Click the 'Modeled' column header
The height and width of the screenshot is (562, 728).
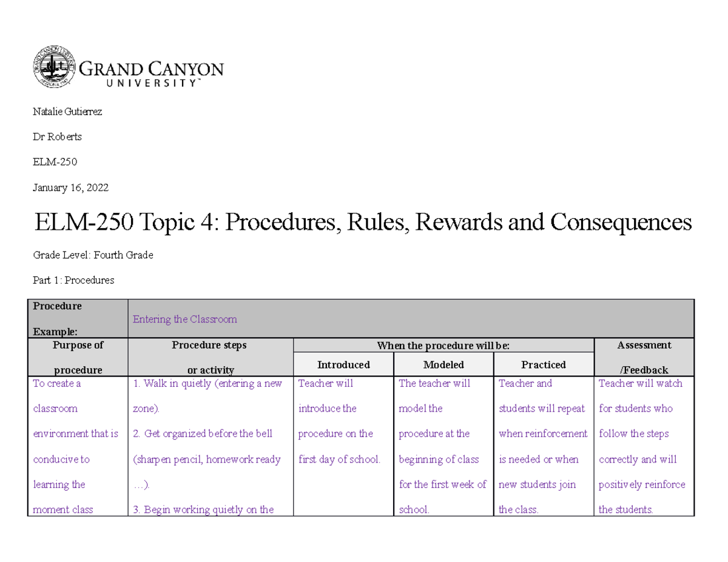coord(443,364)
